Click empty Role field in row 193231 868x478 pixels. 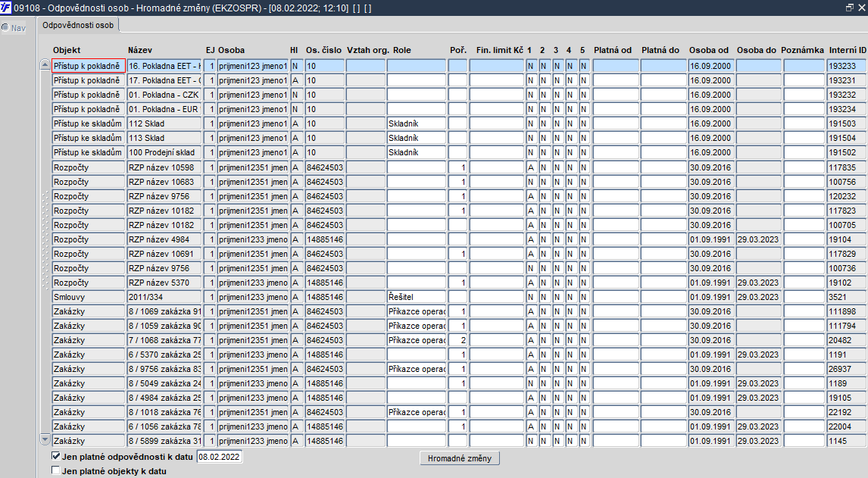pos(417,80)
